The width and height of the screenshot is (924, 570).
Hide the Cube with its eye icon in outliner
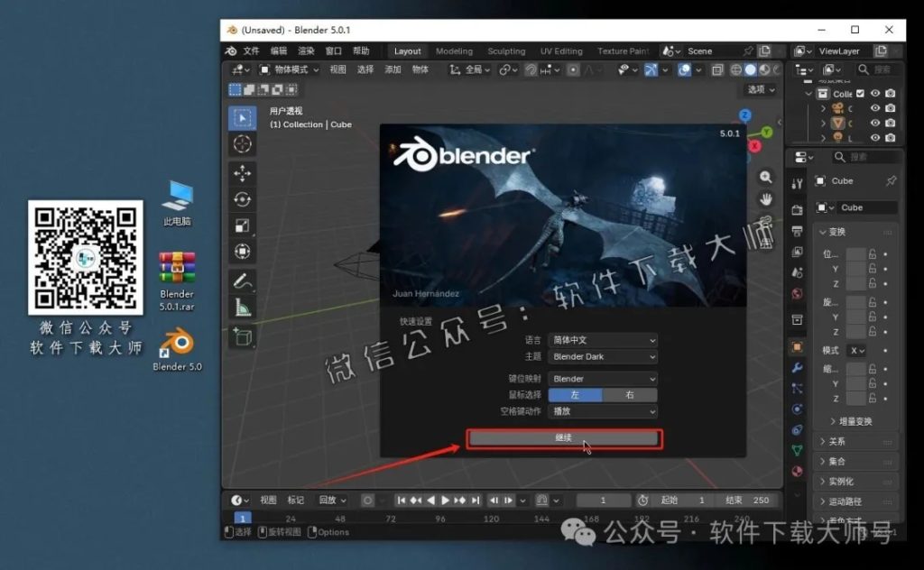point(874,122)
